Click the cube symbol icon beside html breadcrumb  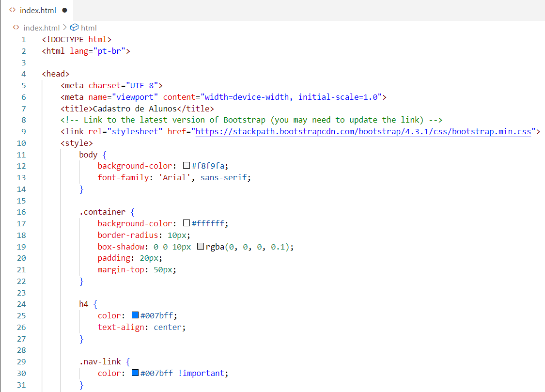pos(75,28)
